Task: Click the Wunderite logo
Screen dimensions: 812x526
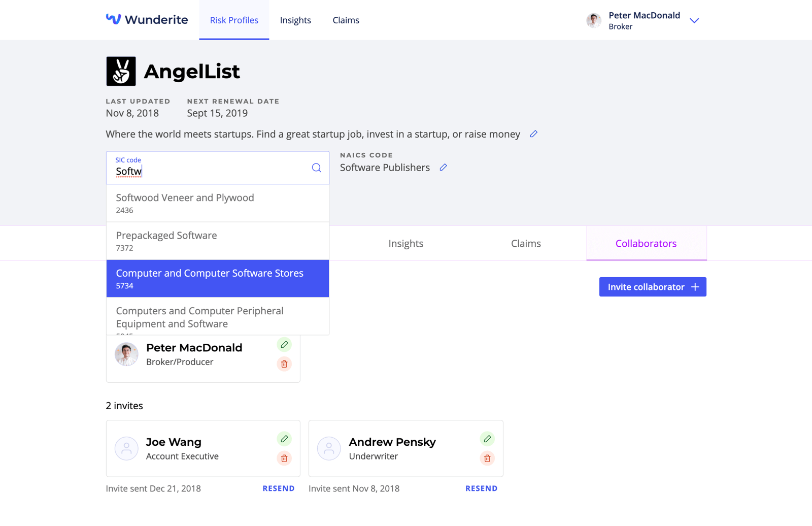Action: pos(147,20)
